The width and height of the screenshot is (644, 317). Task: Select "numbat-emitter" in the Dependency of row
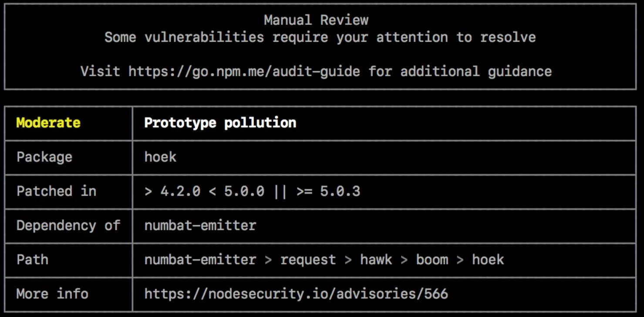[200, 225]
